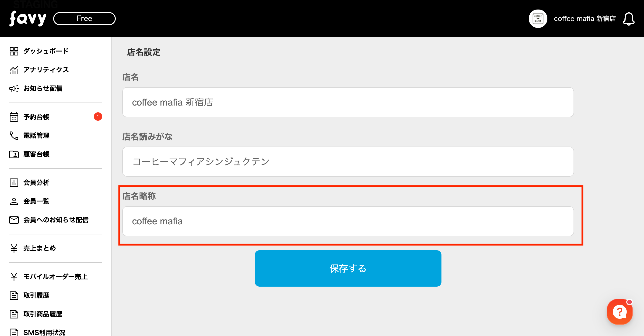Focus the 店名略称 input field
Viewport: 644px width, 336px height.
click(x=348, y=221)
